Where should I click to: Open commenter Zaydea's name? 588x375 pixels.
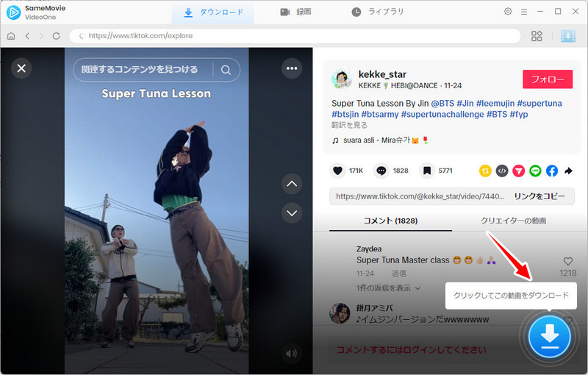[x=369, y=249]
